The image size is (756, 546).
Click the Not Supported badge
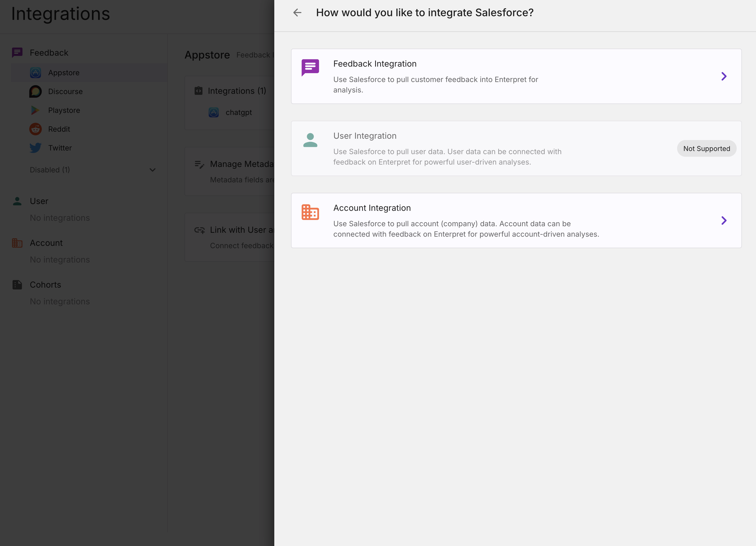pyautogui.click(x=706, y=149)
